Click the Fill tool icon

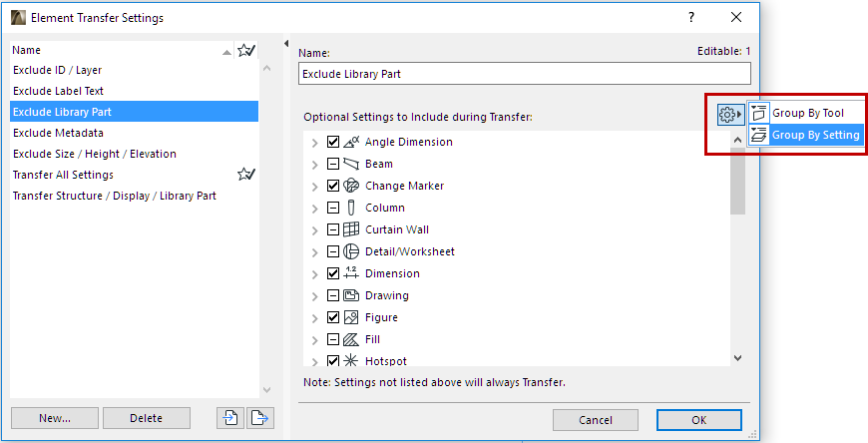(351, 339)
